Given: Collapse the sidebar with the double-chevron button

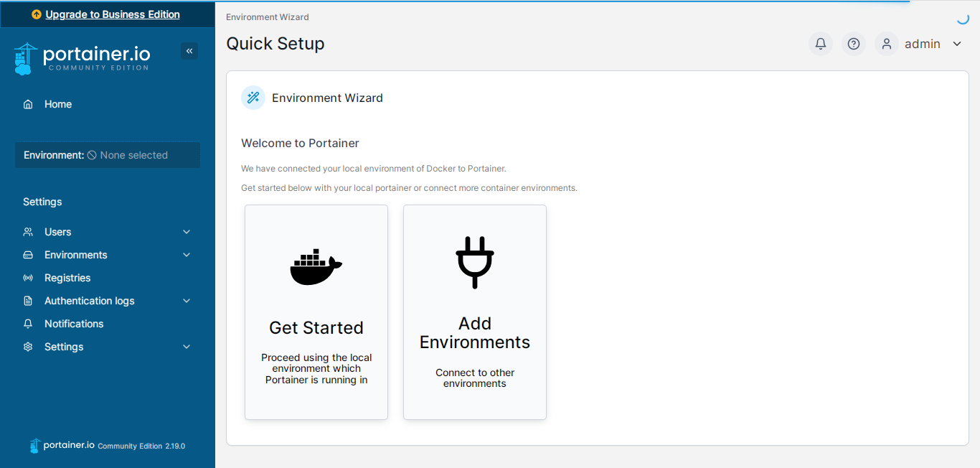Looking at the screenshot, I should pyautogui.click(x=189, y=51).
